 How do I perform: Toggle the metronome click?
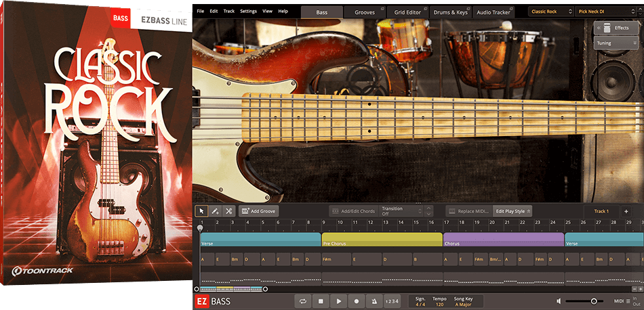[374, 301]
